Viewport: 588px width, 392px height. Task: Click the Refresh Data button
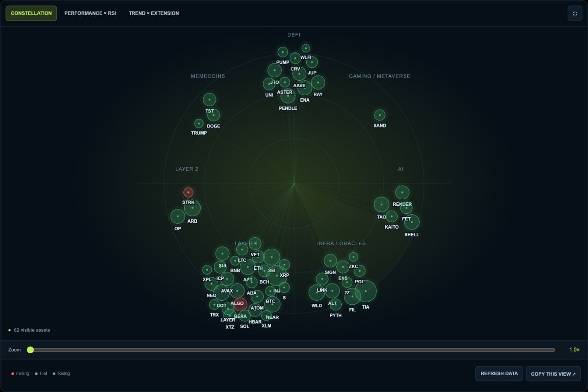(499, 373)
